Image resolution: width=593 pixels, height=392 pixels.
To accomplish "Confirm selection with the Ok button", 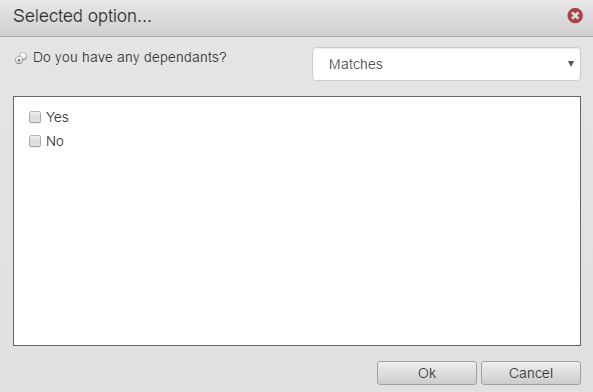I will tap(427, 373).
